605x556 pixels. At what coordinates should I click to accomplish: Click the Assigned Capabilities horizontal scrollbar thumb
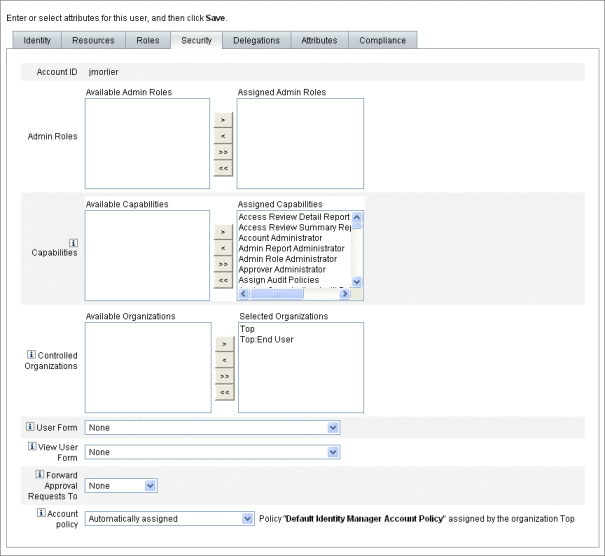click(277, 294)
